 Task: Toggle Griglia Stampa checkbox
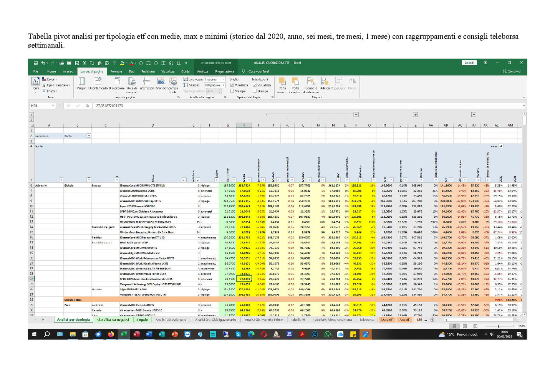[232, 91]
